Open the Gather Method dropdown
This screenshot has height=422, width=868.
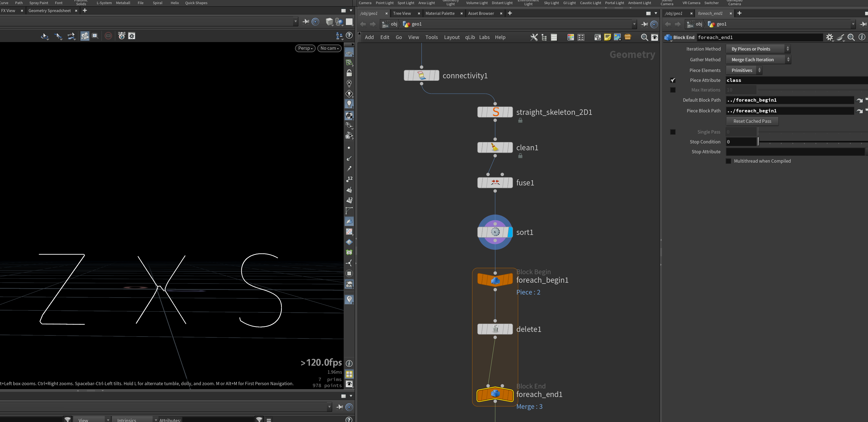click(x=758, y=60)
